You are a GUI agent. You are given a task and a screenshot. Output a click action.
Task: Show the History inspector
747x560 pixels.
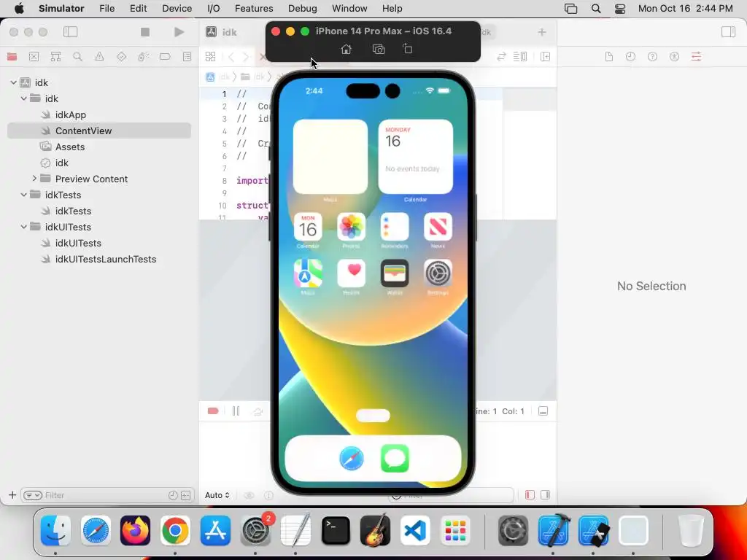(631, 57)
